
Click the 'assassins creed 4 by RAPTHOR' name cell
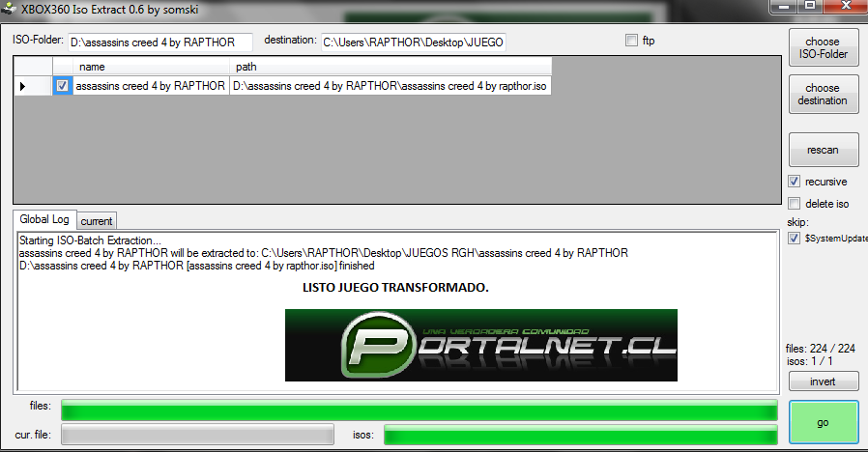(151, 86)
